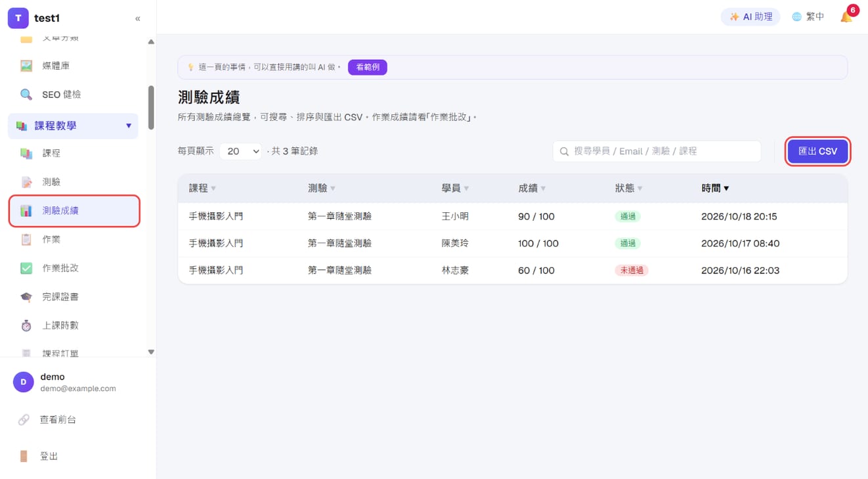Collapse the 課程教學 menu group

73,125
